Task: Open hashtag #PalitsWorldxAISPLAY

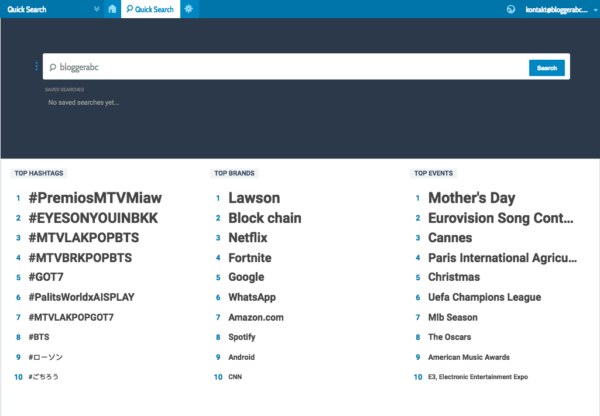Action: click(x=82, y=297)
